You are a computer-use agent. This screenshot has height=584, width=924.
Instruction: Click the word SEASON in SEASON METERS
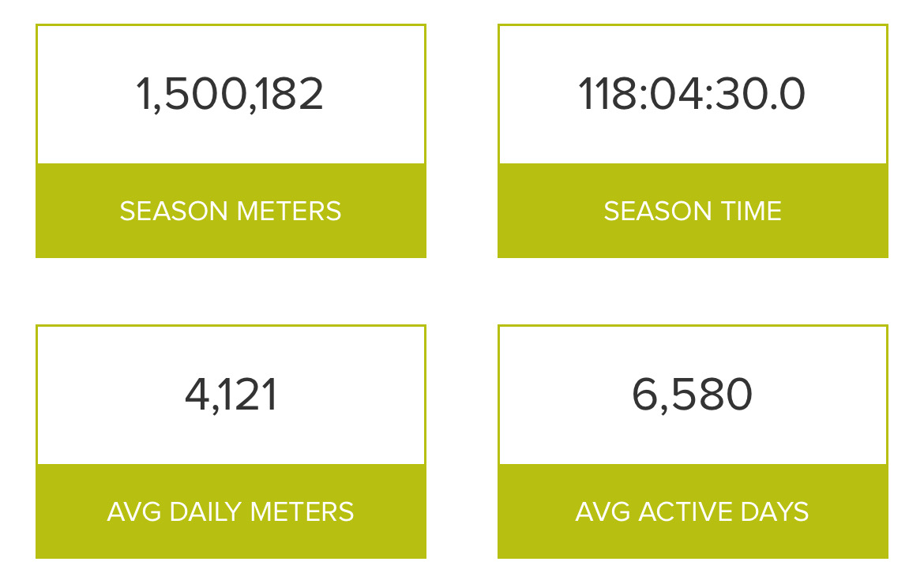tap(166, 212)
